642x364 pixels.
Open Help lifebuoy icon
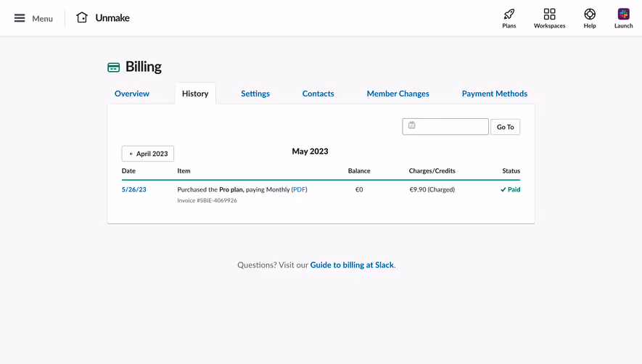click(590, 15)
